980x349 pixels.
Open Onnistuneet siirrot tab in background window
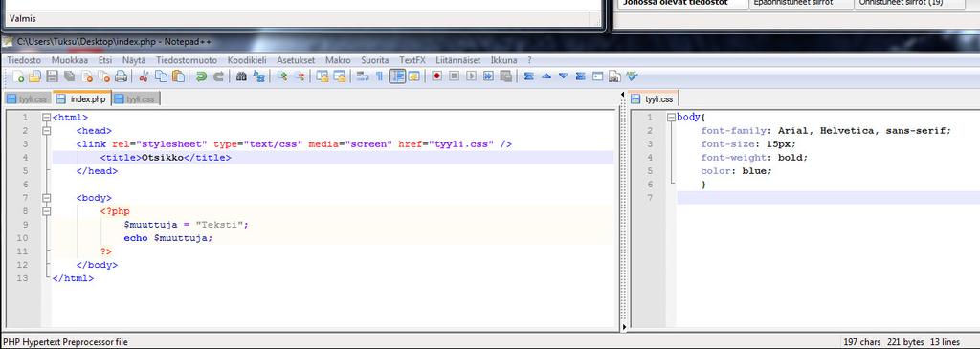[x=908, y=3]
